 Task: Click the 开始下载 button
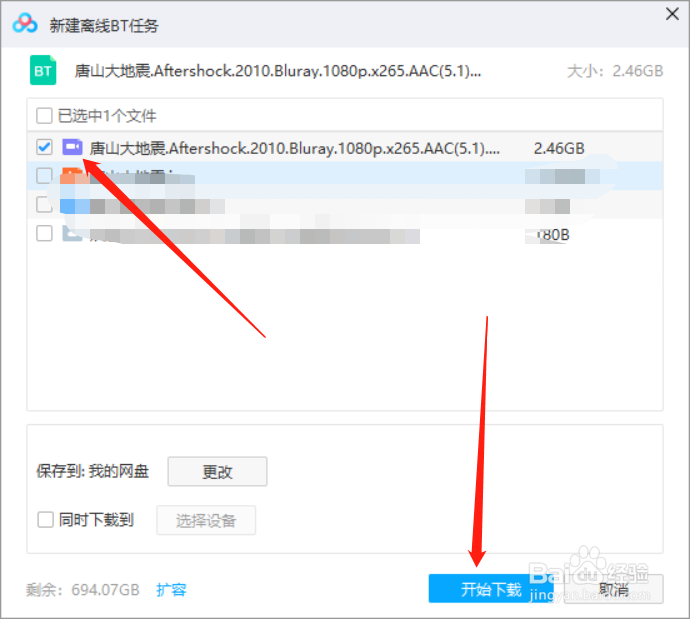pos(491,589)
